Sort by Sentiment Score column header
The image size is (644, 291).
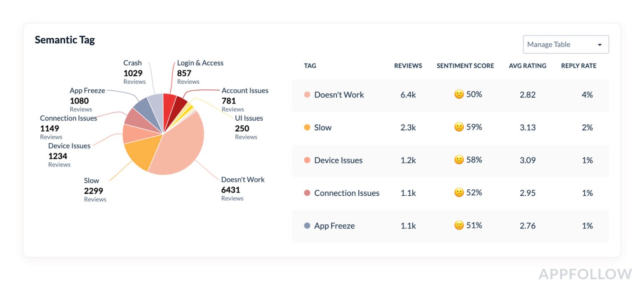[x=465, y=66]
